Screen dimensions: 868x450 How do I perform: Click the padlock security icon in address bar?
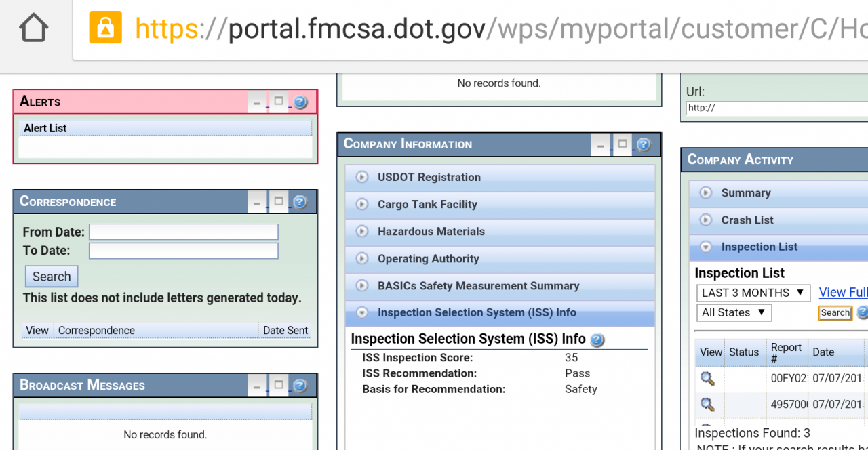(x=106, y=28)
